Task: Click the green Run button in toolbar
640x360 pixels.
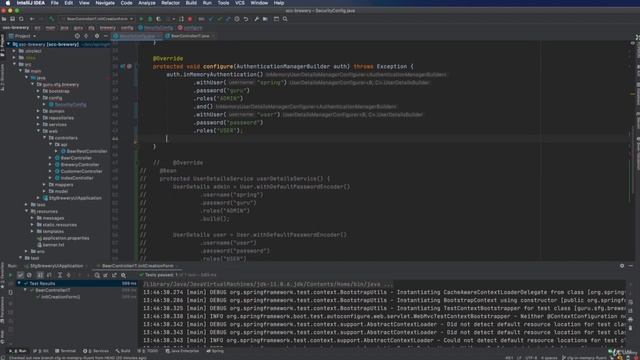Action: click(x=141, y=19)
